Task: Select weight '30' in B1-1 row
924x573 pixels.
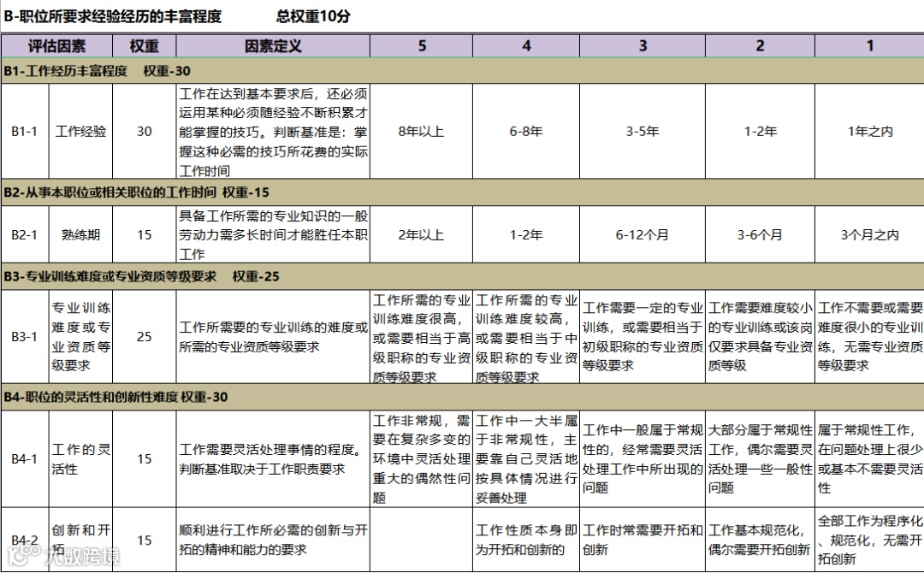Action: (145, 132)
